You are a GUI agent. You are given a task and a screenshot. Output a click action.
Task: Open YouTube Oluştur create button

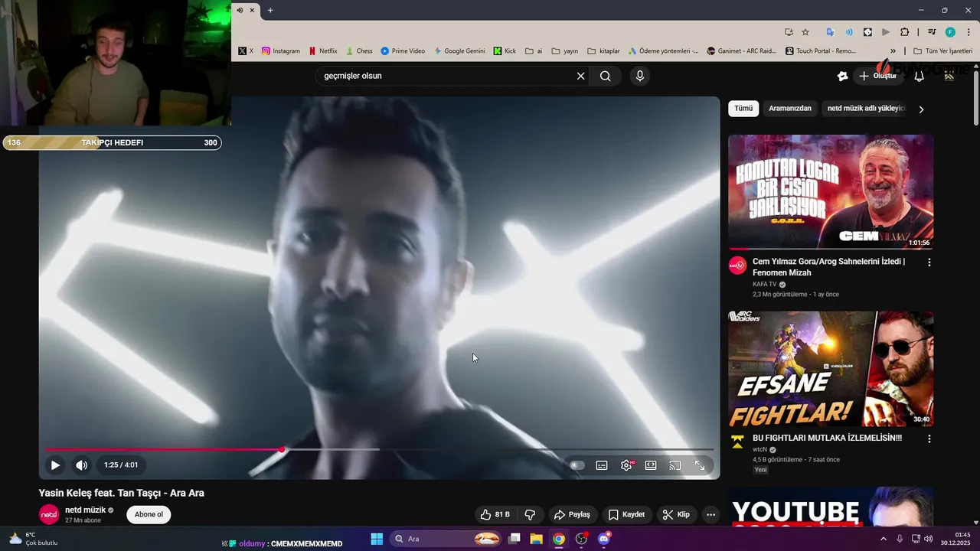coord(877,76)
